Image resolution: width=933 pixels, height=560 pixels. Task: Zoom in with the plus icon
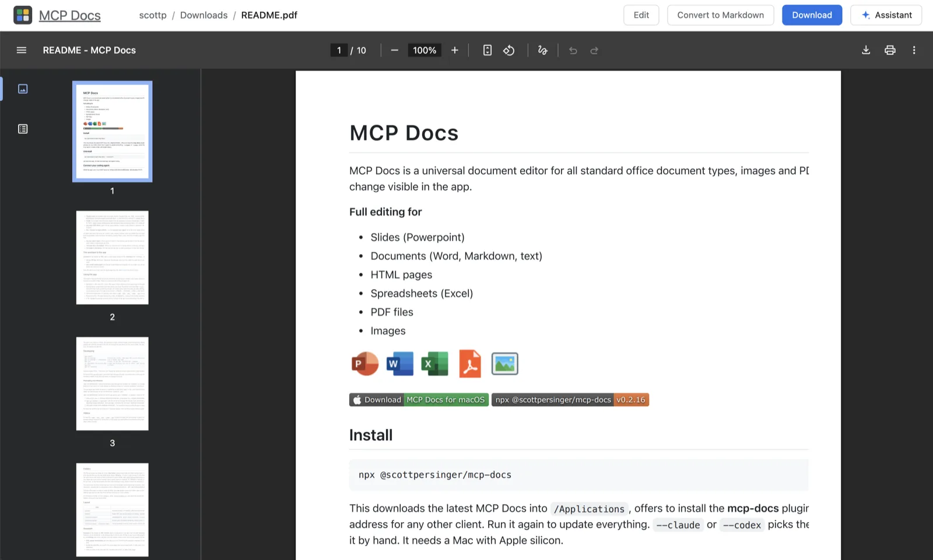pyautogui.click(x=455, y=50)
